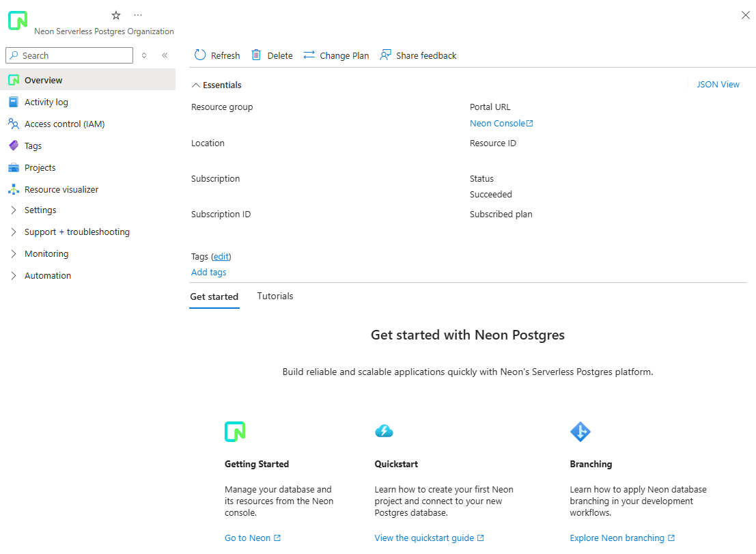Click Add tags link
Viewport: 756px width, 554px height.
click(208, 272)
